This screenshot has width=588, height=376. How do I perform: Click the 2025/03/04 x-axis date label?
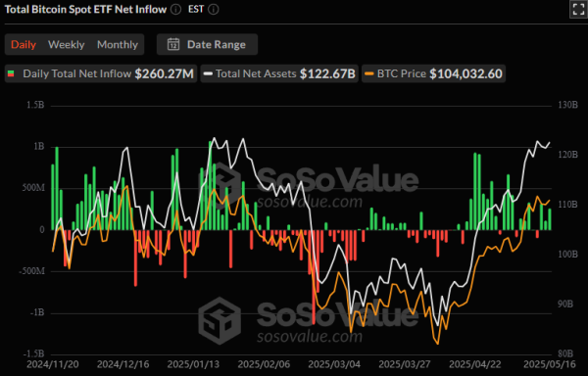[x=333, y=364]
